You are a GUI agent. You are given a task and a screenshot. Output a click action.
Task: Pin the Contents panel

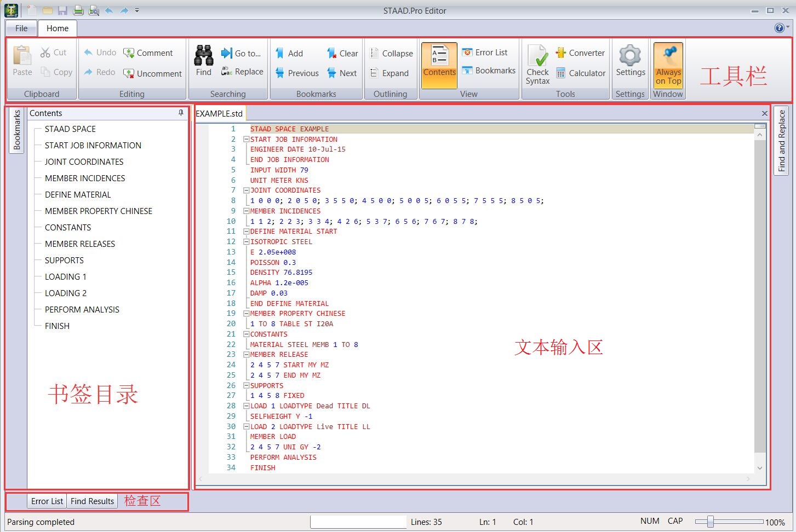click(x=181, y=113)
